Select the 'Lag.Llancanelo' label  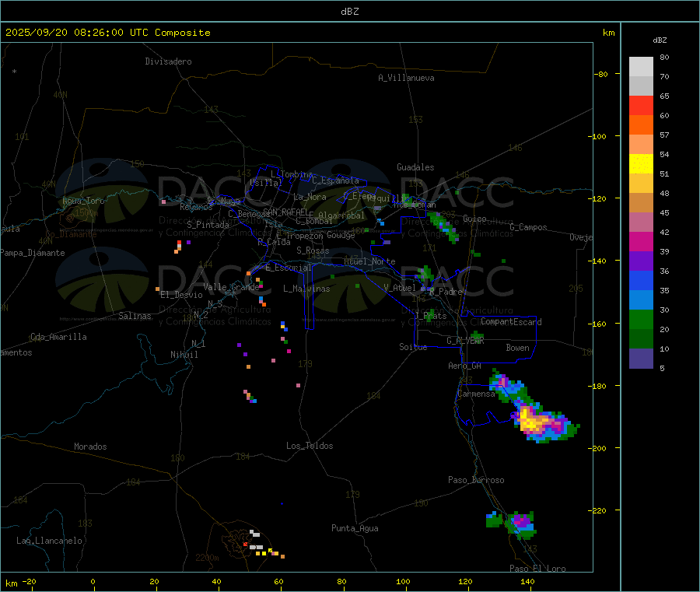[x=50, y=541]
